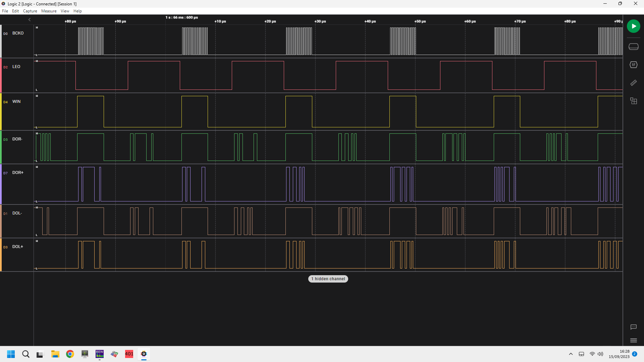Show the 1 hidden channel
Viewport: 644px width, 362px height.
328,279
